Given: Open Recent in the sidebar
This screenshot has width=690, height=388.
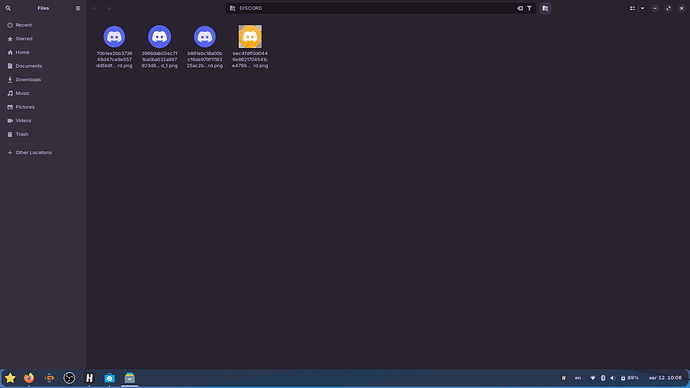Looking at the screenshot, I should 43,25.
